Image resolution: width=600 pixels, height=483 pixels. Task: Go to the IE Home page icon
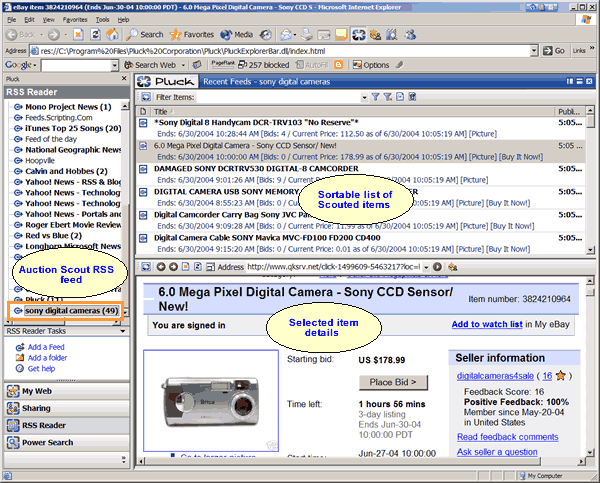[112, 35]
